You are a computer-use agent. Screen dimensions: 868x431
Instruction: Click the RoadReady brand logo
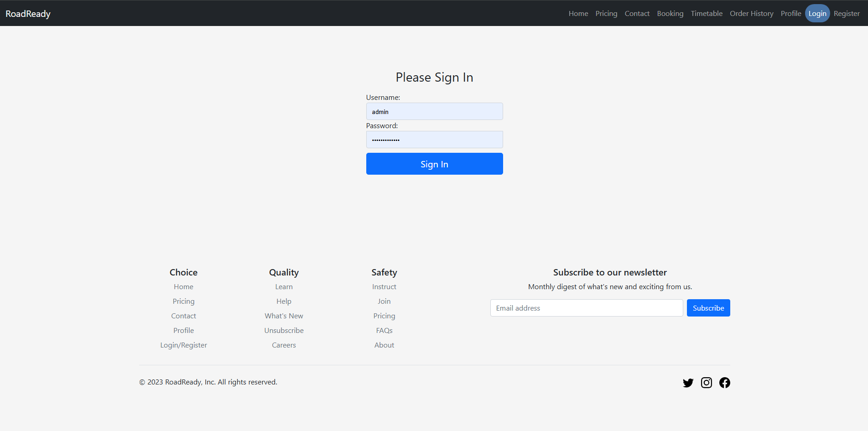tap(28, 14)
